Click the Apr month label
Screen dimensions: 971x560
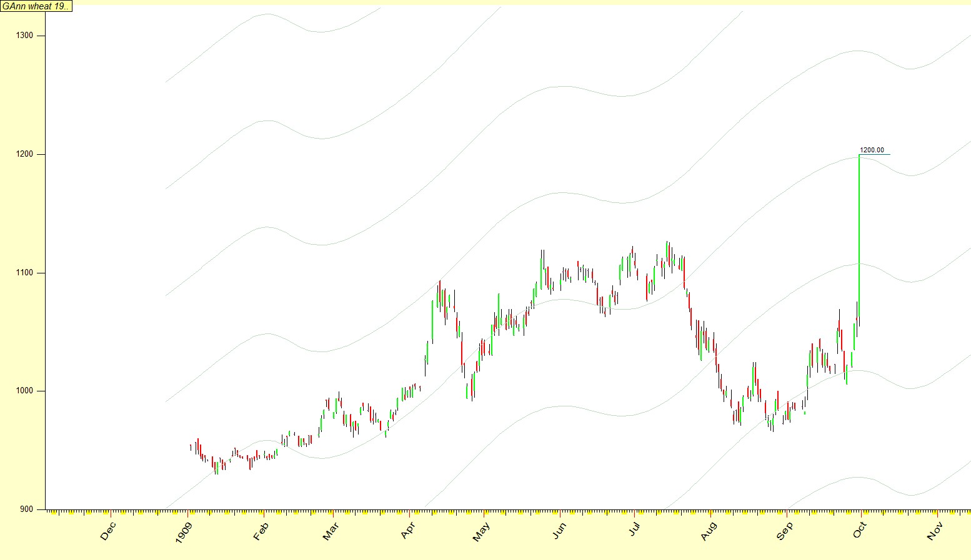coord(408,531)
